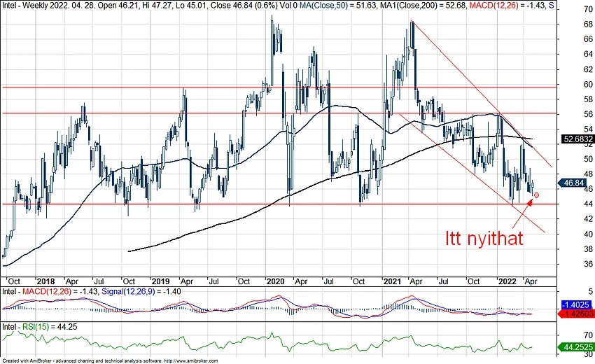The image size is (595, 364).
Task: Select the 2022 year label on the time axis
Action: [507, 281]
